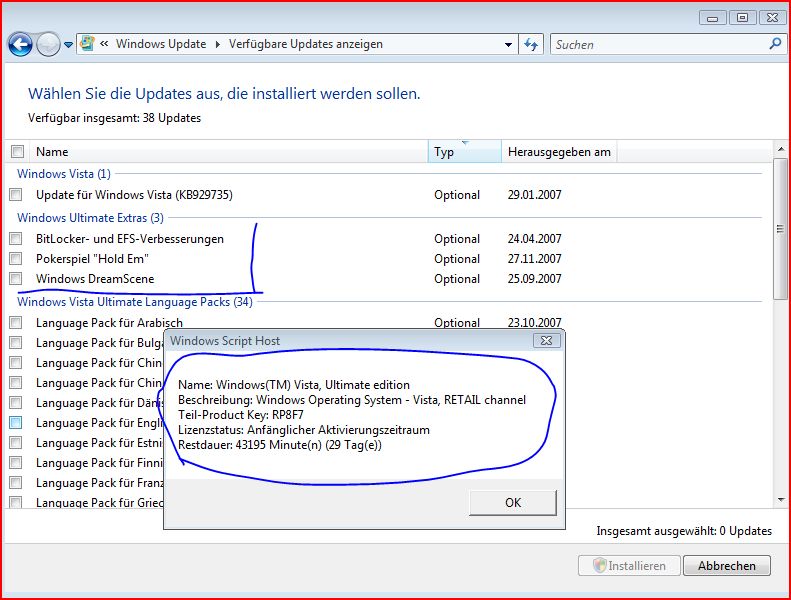Click OK in the Windows Script Host dialog
This screenshot has width=791, height=600.
513,503
